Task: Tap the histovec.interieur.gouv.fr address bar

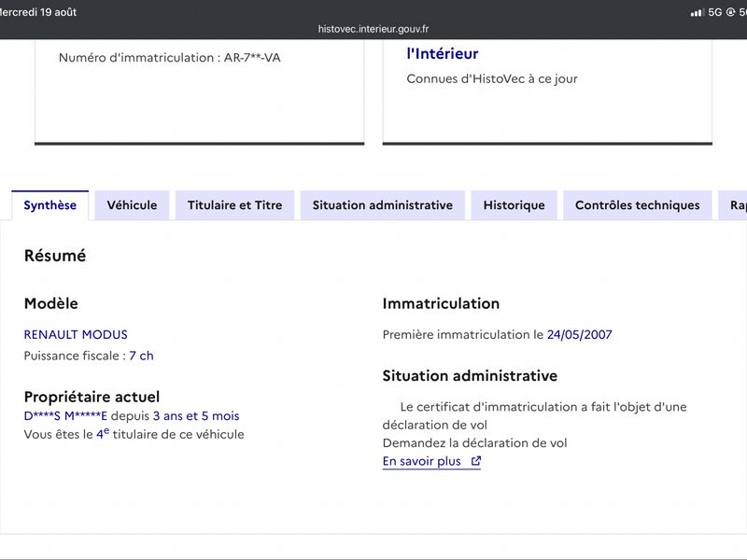Action: point(373,29)
